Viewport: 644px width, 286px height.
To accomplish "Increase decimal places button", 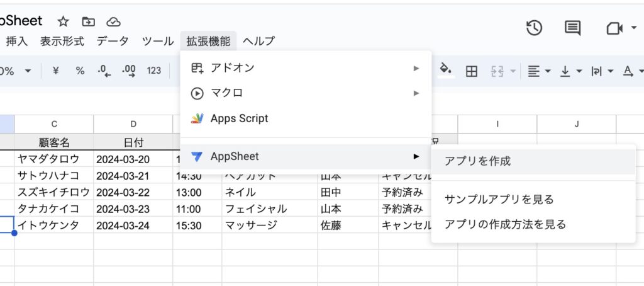I will coord(129,71).
